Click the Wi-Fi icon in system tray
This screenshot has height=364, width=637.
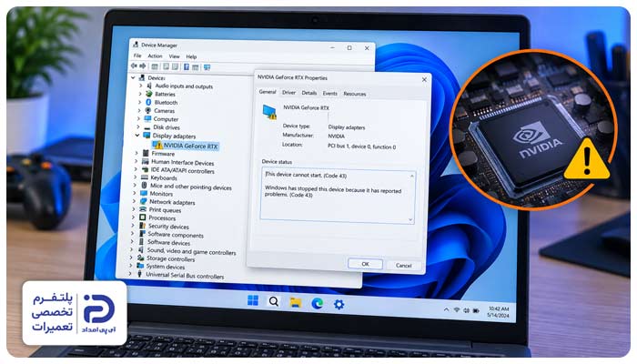click(x=456, y=310)
